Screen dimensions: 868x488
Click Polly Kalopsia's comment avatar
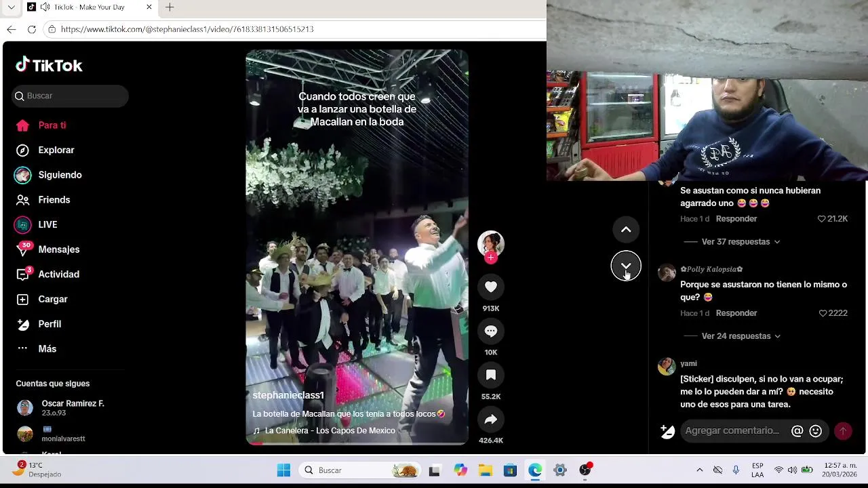667,272
